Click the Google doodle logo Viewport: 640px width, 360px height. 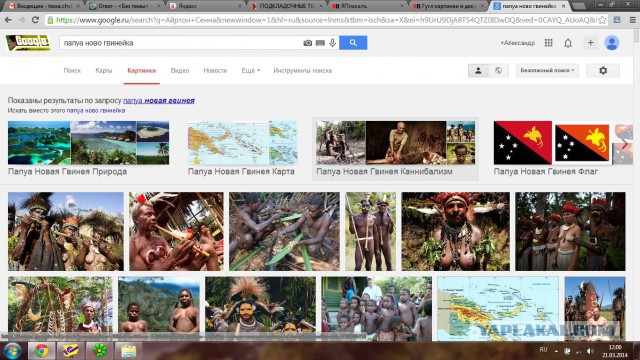28,43
